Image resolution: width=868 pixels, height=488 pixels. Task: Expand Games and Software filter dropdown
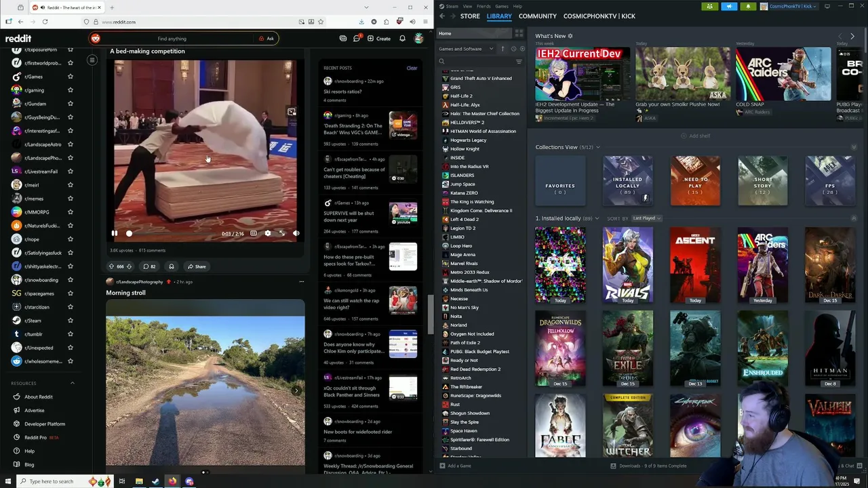467,49
